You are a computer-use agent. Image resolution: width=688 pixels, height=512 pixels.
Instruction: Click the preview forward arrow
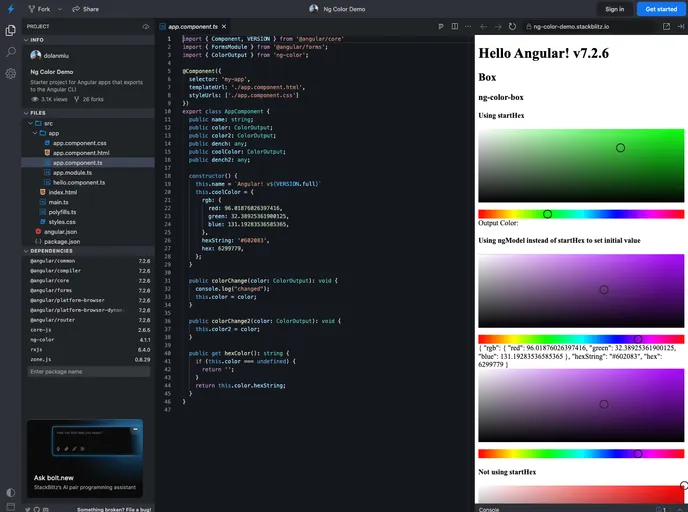pyautogui.click(x=498, y=27)
